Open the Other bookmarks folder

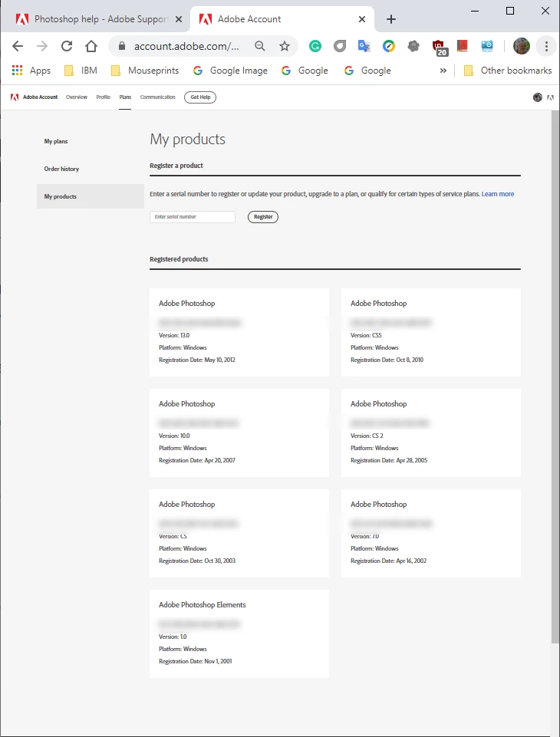click(x=508, y=71)
